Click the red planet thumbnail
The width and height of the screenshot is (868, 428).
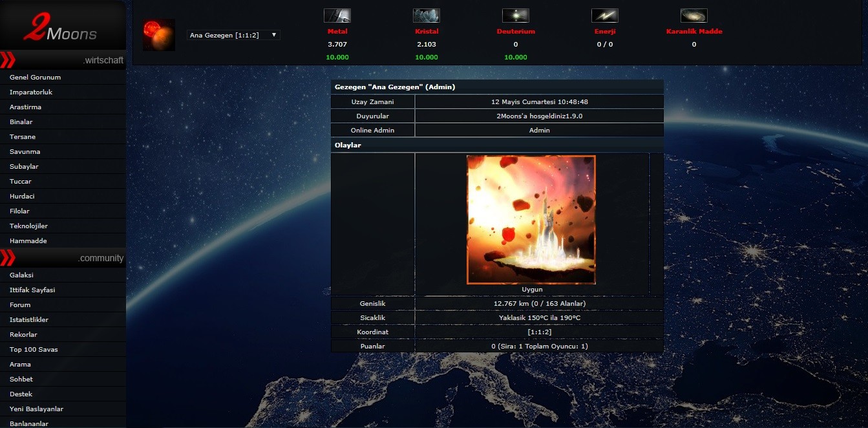(159, 35)
